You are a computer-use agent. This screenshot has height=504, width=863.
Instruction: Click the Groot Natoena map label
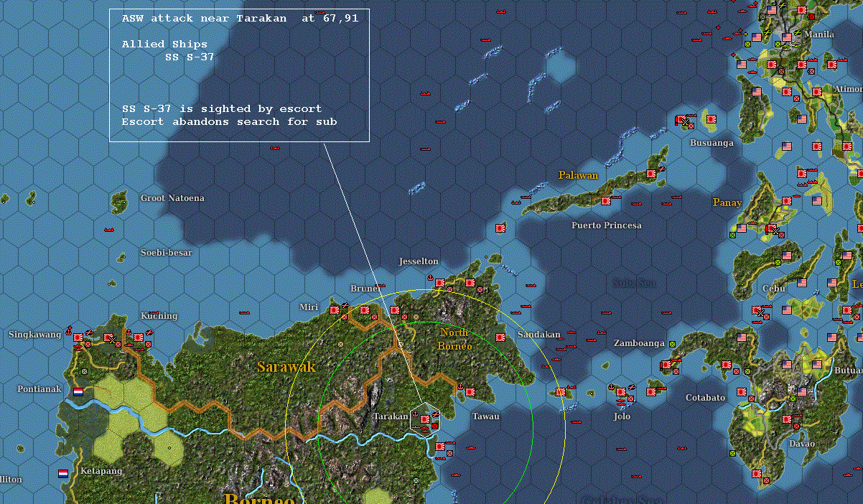pos(172,198)
